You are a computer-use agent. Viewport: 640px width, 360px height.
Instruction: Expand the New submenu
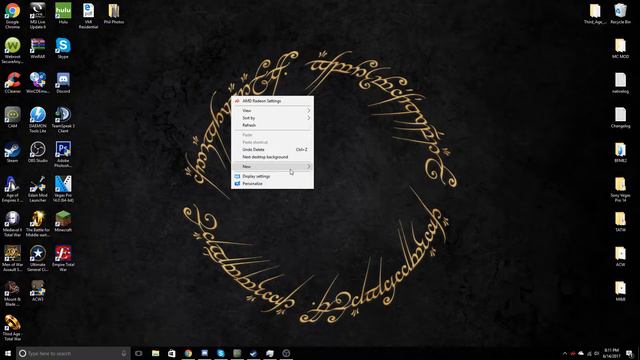272,167
